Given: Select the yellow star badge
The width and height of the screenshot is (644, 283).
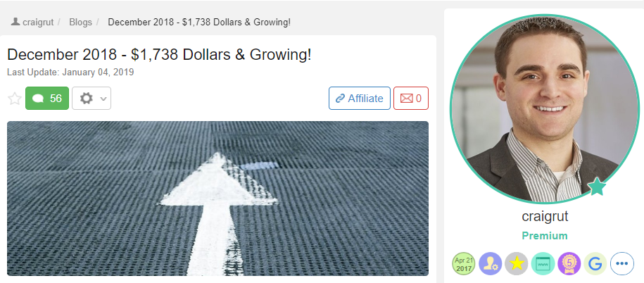Looking at the screenshot, I should coord(517,264).
